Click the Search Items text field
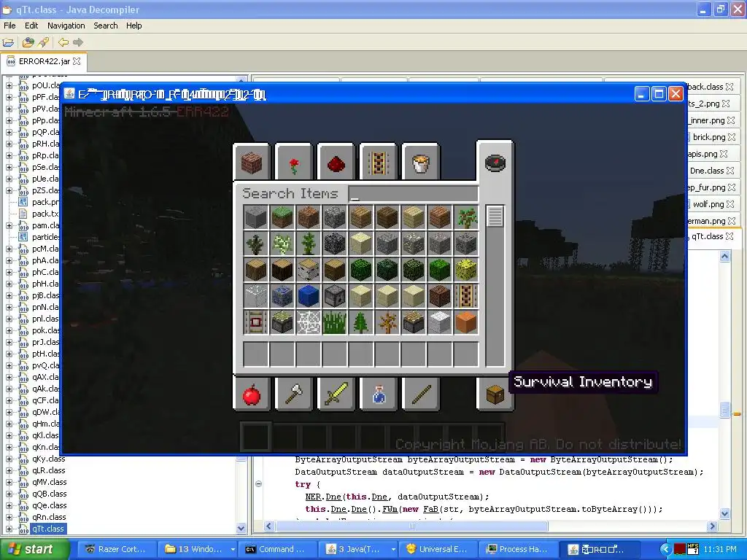Viewport: 747px width, 560px height. point(413,194)
